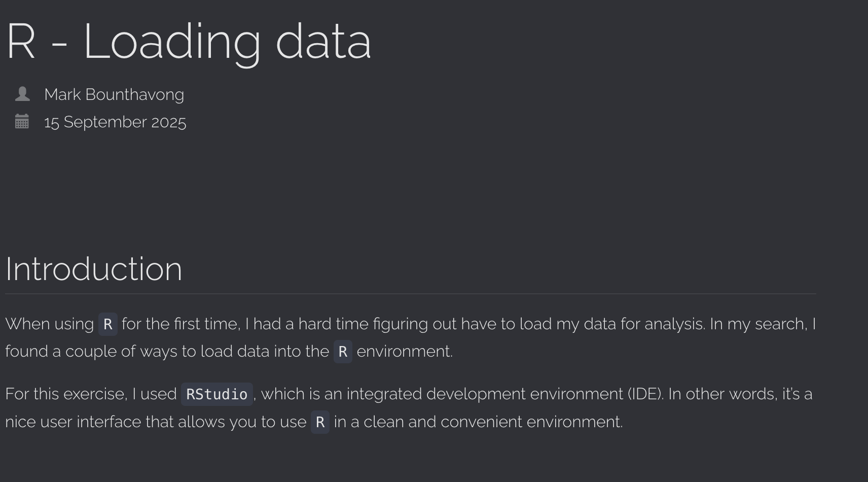Click the R code tag before "environment."
868x482 pixels.
(343, 352)
